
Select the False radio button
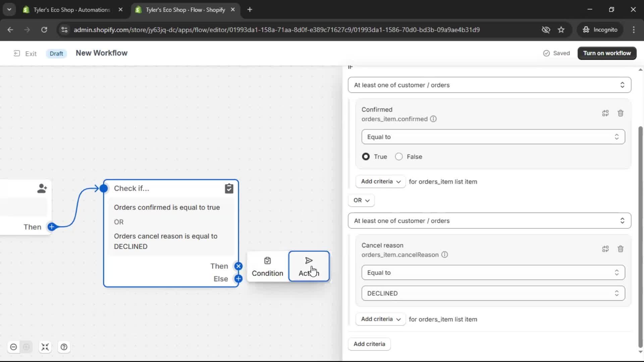(398, 157)
